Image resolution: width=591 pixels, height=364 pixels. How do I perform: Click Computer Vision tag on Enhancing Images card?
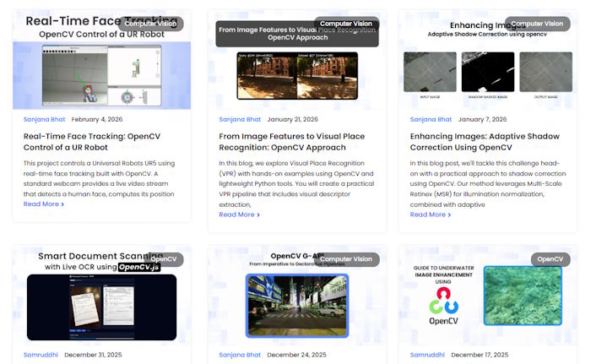coord(538,24)
